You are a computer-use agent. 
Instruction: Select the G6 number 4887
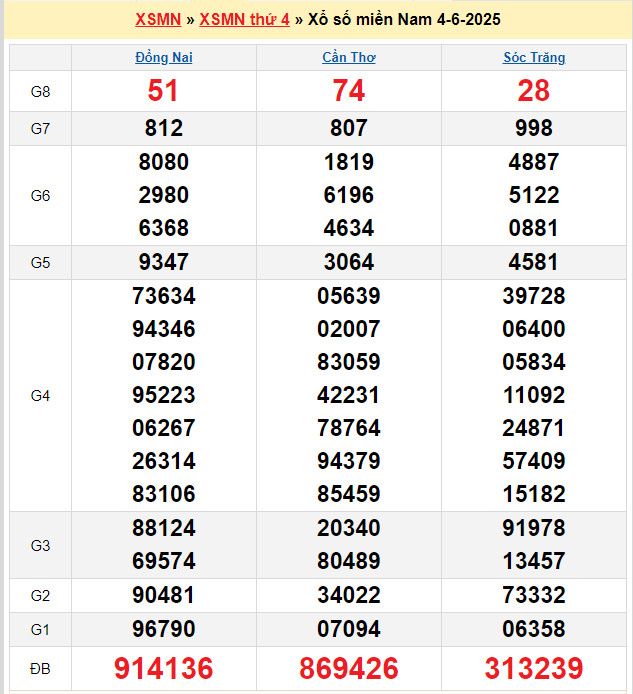[534, 162]
